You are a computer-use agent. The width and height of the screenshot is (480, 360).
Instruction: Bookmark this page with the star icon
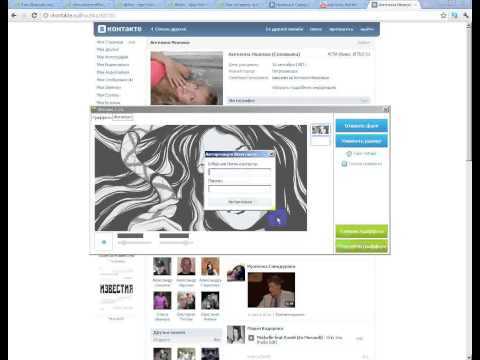click(443, 15)
